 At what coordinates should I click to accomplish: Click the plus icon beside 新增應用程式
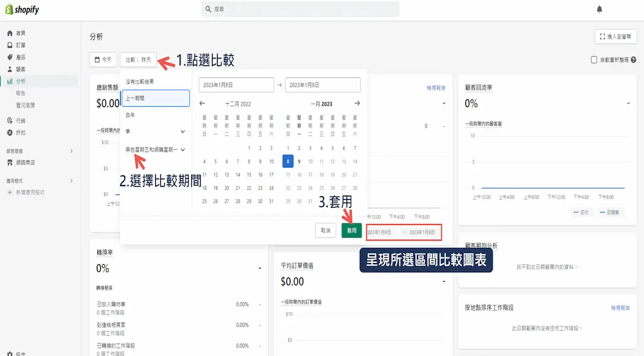coord(10,192)
